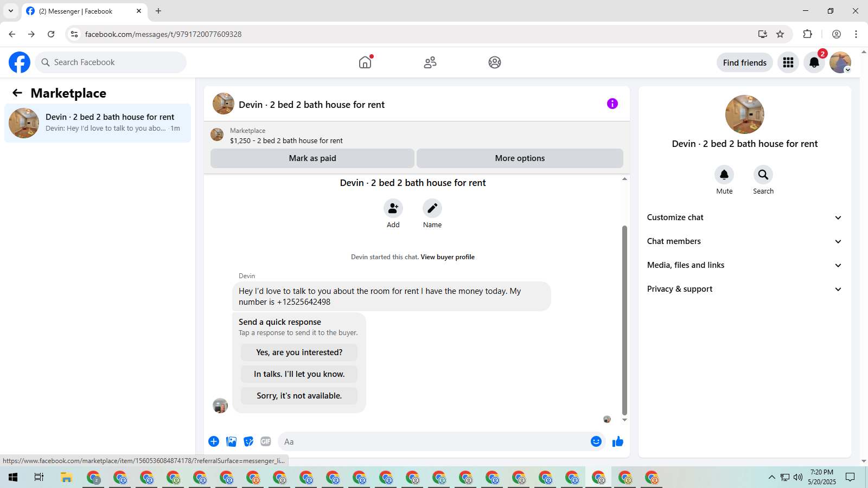Click the browser bookmark star icon
The height and width of the screenshot is (488, 868).
780,34
